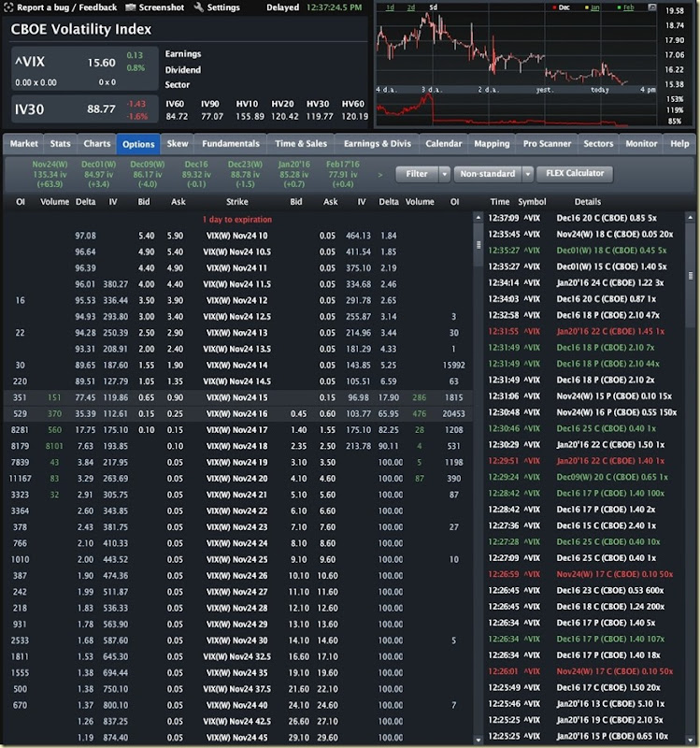Toggle the Jan series in chart legend
The width and height of the screenshot is (700, 748).
point(593,7)
